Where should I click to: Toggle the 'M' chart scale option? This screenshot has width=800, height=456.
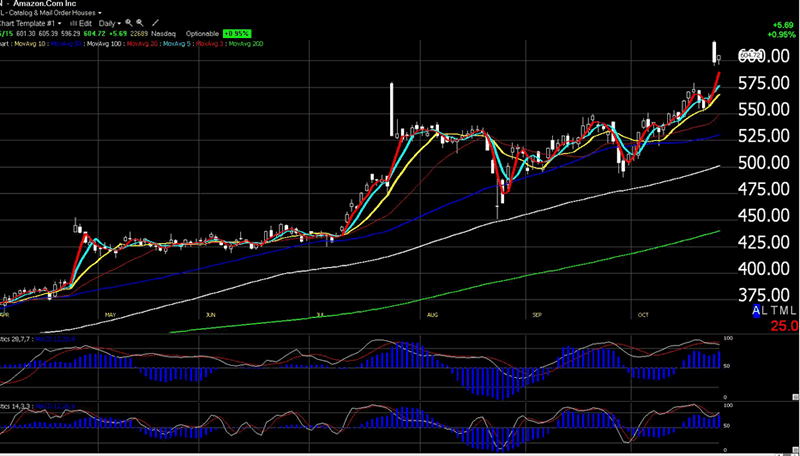783,312
